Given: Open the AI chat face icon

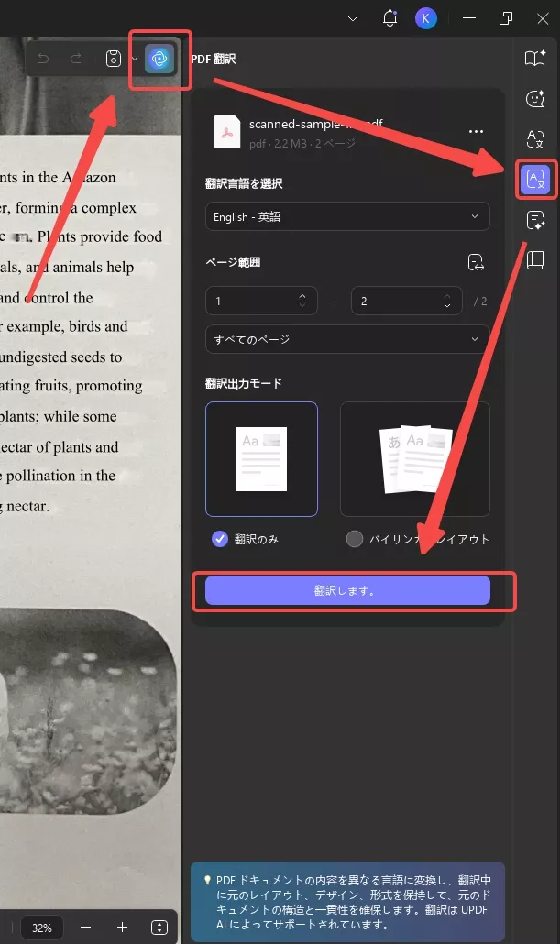Looking at the screenshot, I should [x=534, y=99].
